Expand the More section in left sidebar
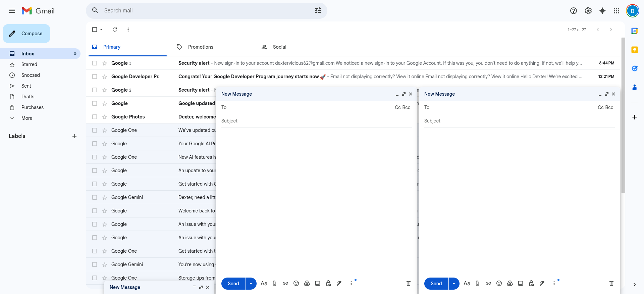Screen dimensions: 644x294 pyautogui.click(x=27, y=118)
